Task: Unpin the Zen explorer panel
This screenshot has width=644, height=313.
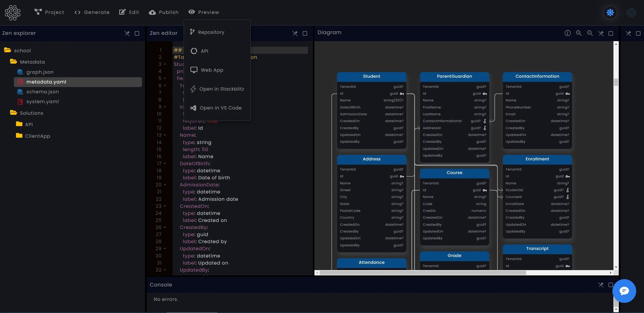Action: (x=127, y=33)
